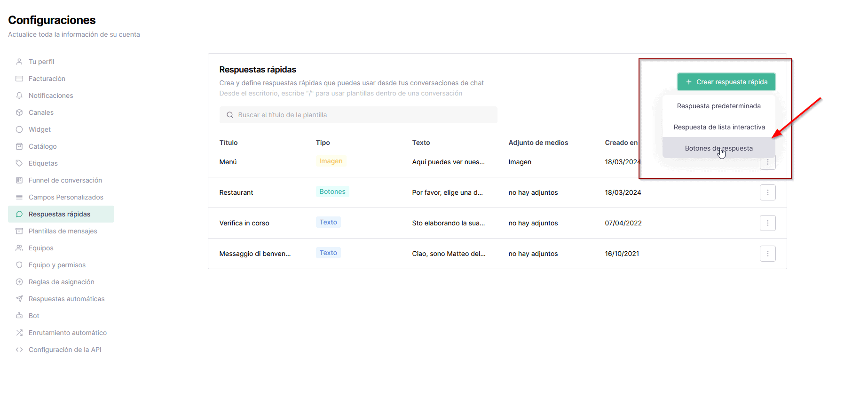Screen dimensions: 868x407
Task: Open Campos Personalizados settings
Action: click(x=66, y=197)
